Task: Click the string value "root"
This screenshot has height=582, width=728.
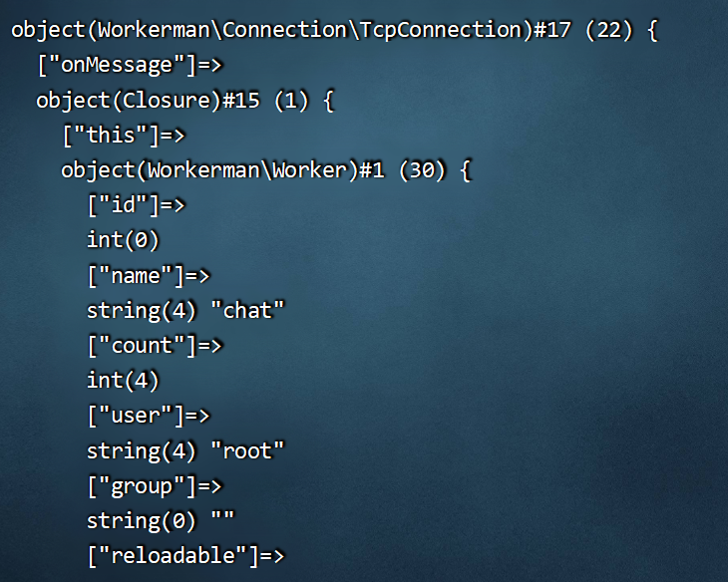Action: (x=247, y=450)
